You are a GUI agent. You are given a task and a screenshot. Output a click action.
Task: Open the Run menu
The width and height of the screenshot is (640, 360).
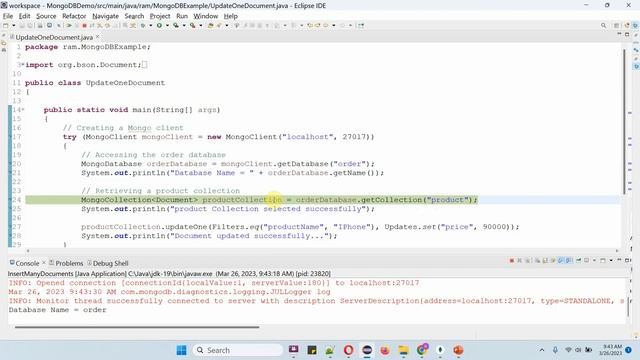tap(182, 16)
